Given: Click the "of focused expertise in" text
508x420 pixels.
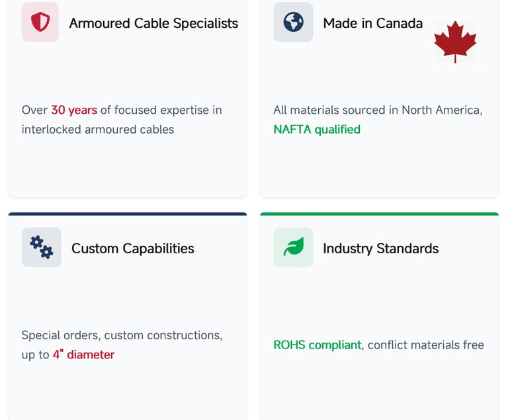Looking at the screenshot, I should (161, 110).
